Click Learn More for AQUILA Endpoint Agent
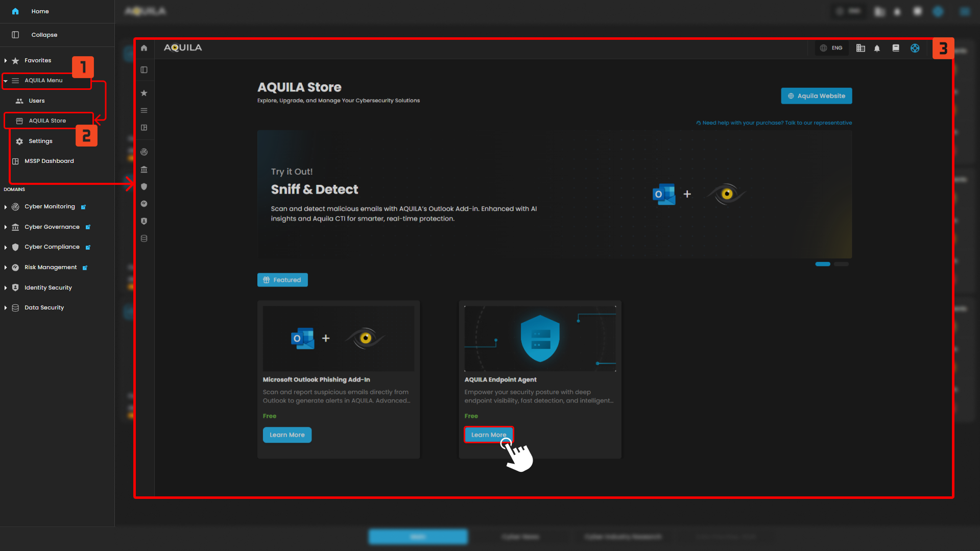This screenshot has width=980, height=551. pos(488,435)
